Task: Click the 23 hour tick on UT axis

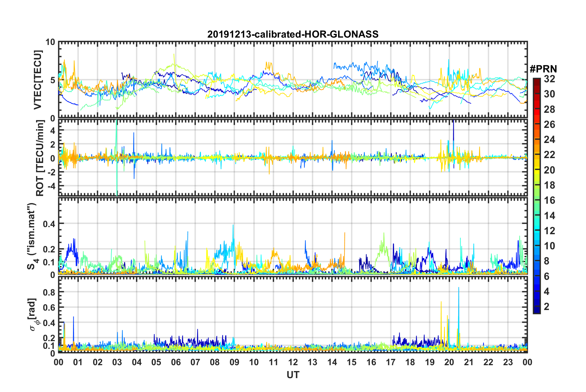Action: coord(508,362)
